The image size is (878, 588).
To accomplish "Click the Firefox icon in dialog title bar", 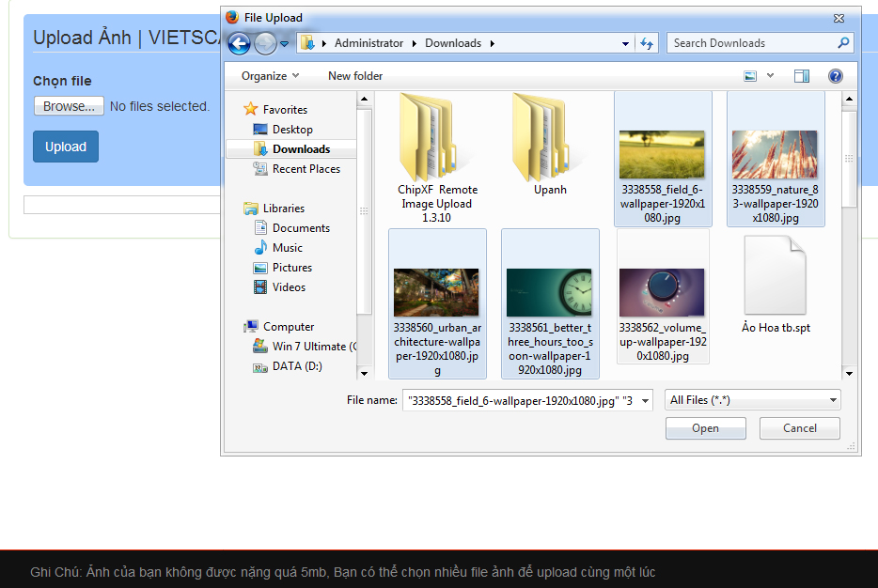I will click(232, 17).
